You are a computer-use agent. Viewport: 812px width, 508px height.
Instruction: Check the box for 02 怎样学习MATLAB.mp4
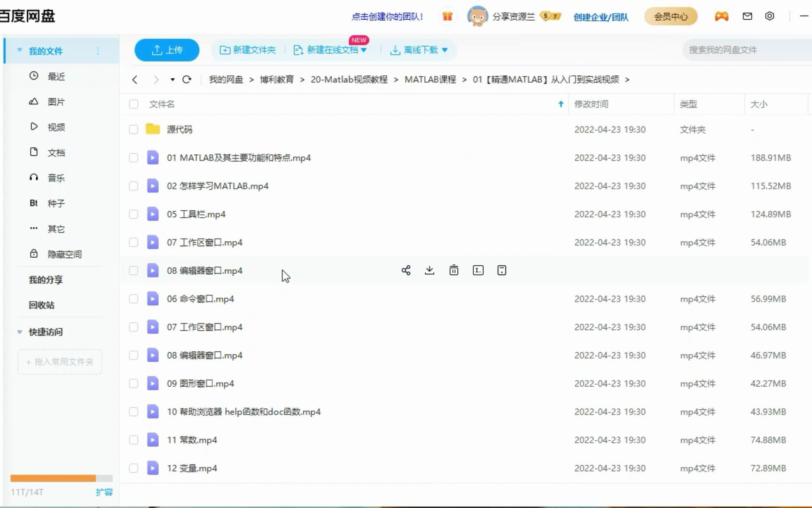(x=133, y=186)
